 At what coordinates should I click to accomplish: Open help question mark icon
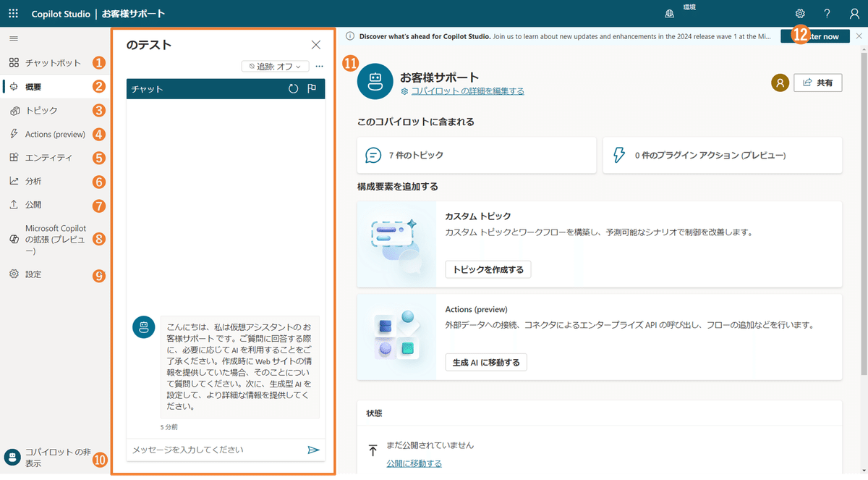coord(827,14)
